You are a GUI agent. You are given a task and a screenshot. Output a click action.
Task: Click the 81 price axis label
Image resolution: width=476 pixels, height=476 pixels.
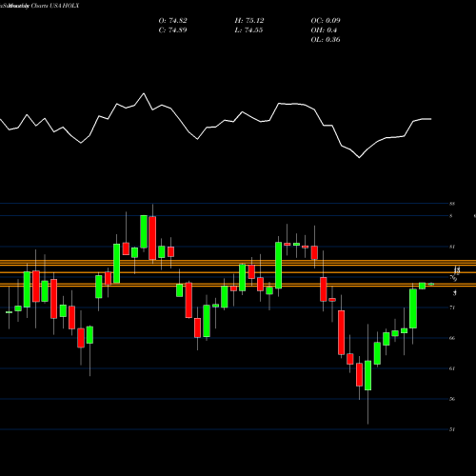(x=452, y=247)
